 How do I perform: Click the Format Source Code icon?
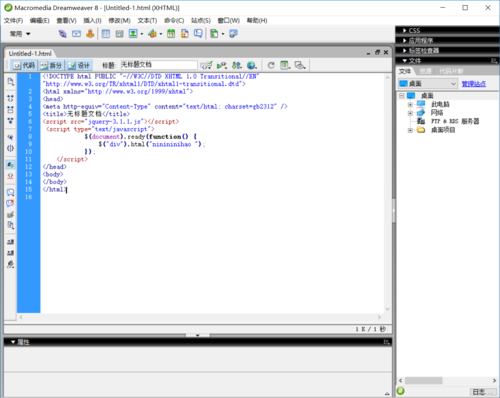[11, 264]
